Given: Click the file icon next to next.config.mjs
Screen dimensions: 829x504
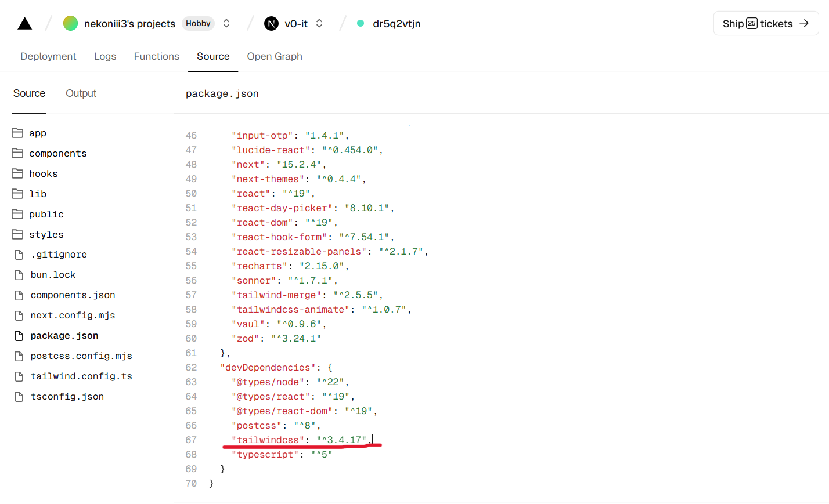Looking at the screenshot, I should 19,316.
